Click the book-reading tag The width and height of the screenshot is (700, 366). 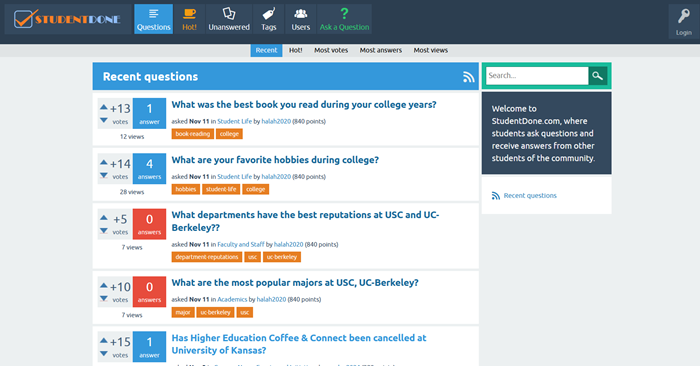192,134
